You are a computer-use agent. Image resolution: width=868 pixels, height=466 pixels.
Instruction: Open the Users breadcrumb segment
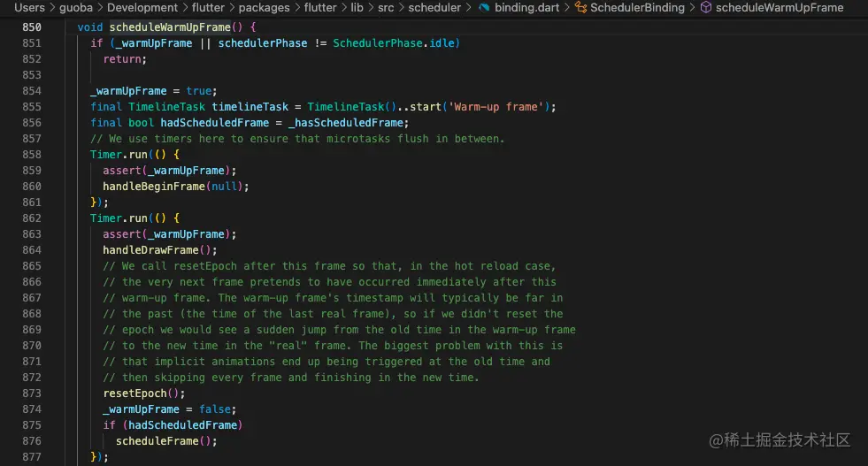point(29,8)
